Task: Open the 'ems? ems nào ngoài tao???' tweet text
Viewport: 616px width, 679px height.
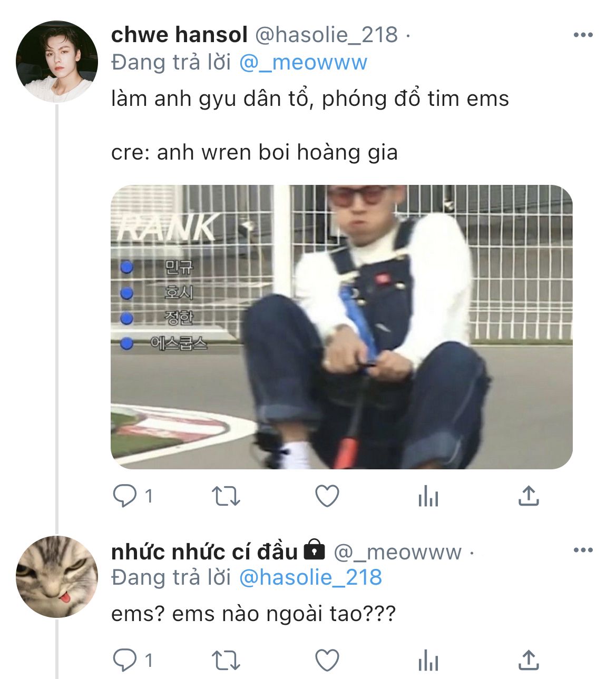Action: tap(253, 614)
